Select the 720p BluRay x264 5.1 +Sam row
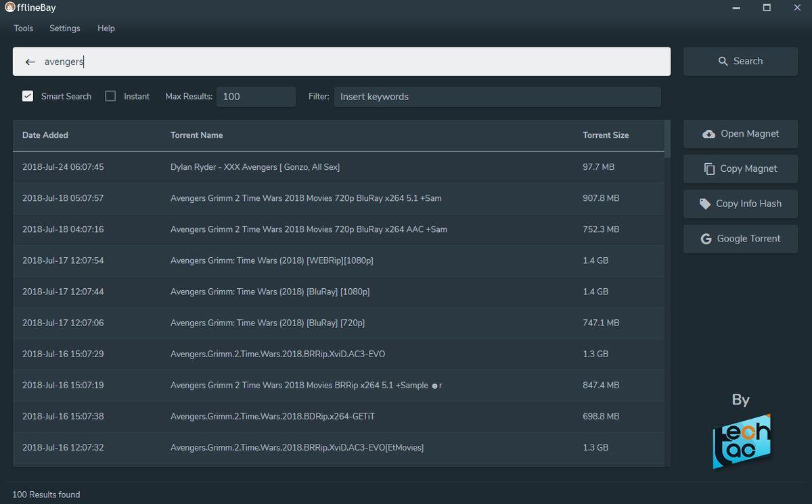The width and height of the screenshot is (812, 504). 338,198
